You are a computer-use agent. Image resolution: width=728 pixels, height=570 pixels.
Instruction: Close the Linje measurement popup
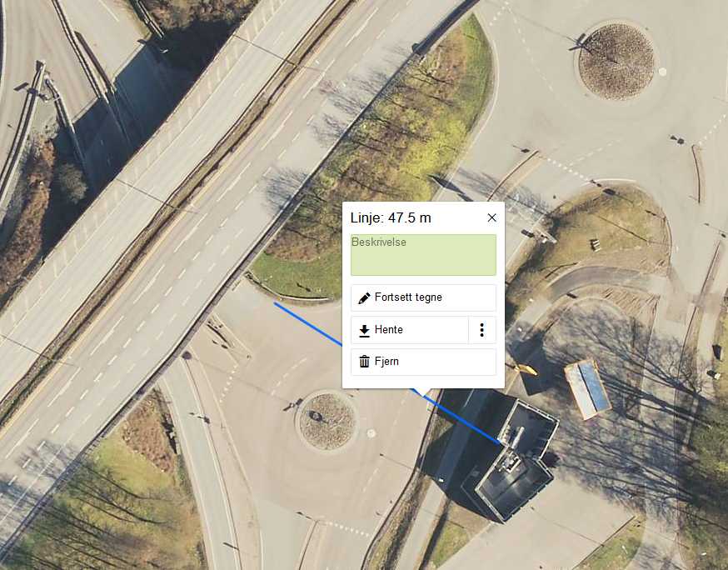[491, 217]
